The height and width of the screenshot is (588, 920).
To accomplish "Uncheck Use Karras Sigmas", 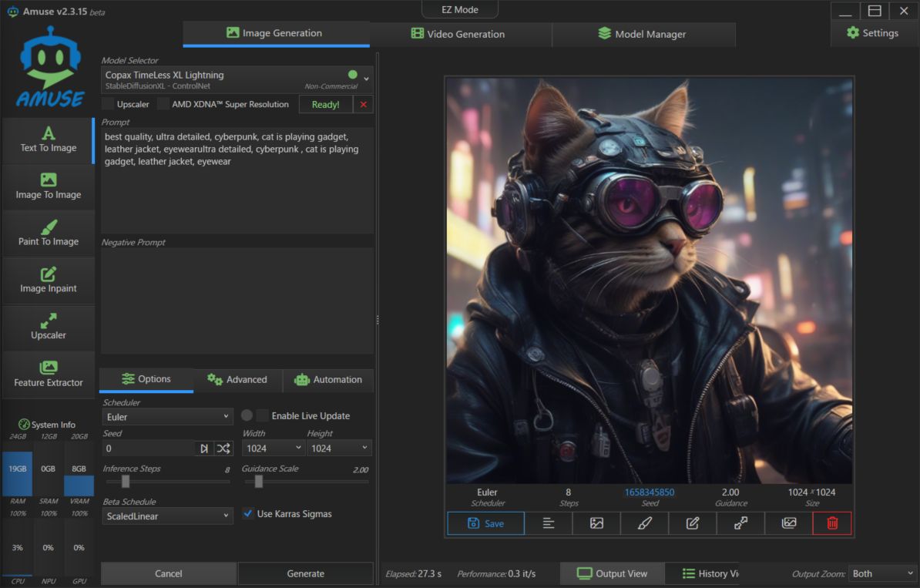I will pos(248,513).
